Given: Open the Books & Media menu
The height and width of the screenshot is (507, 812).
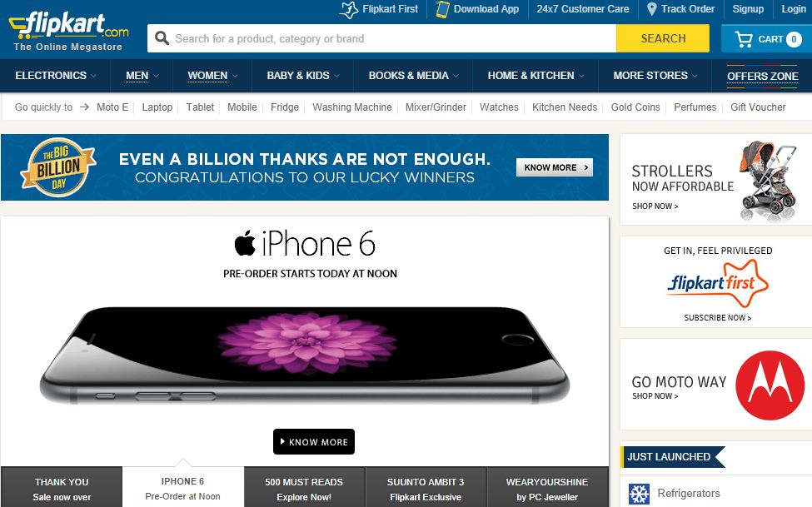Looking at the screenshot, I should [414, 76].
